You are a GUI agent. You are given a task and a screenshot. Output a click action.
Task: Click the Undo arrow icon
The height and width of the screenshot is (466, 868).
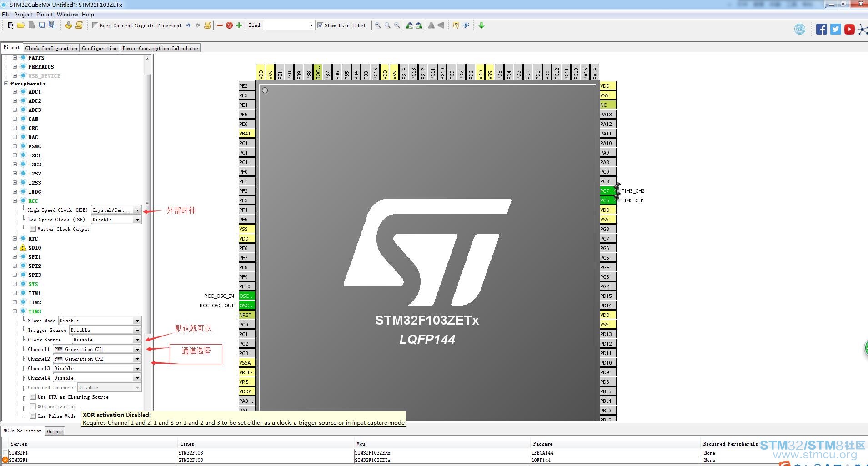tap(188, 25)
